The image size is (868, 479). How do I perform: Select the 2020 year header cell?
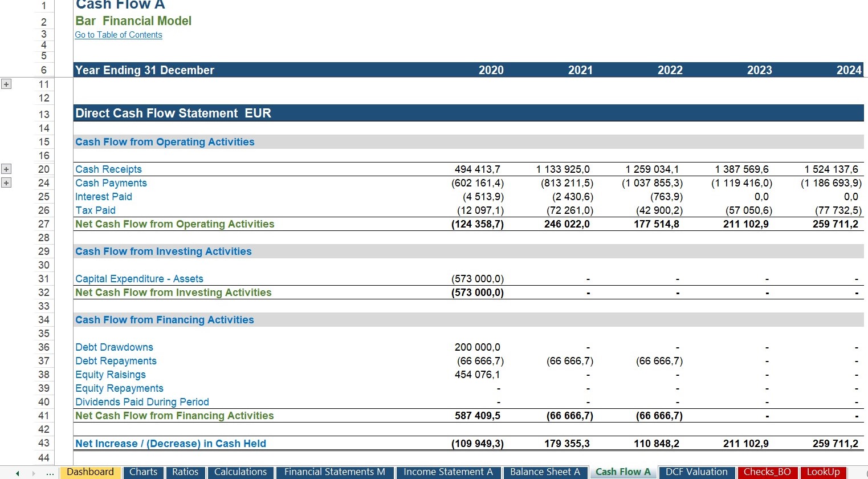coord(491,70)
